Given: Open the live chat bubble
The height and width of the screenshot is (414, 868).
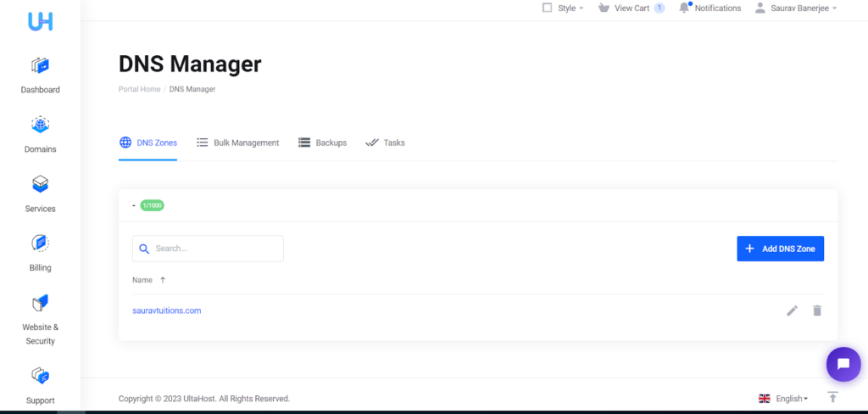Looking at the screenshot, I should (843, 365).
